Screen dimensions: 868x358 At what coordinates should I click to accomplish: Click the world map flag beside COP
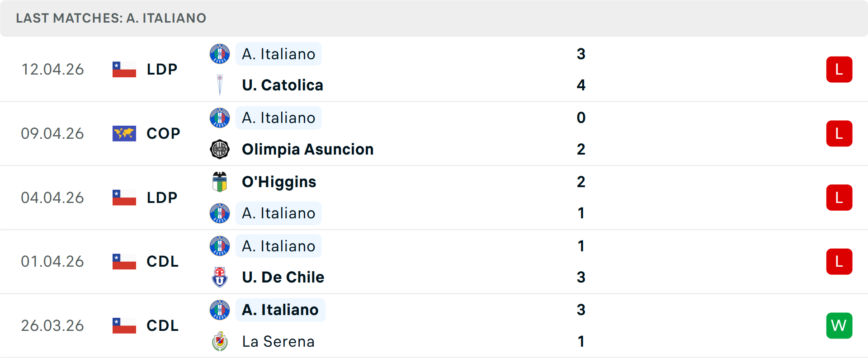[x=124, y=133]
